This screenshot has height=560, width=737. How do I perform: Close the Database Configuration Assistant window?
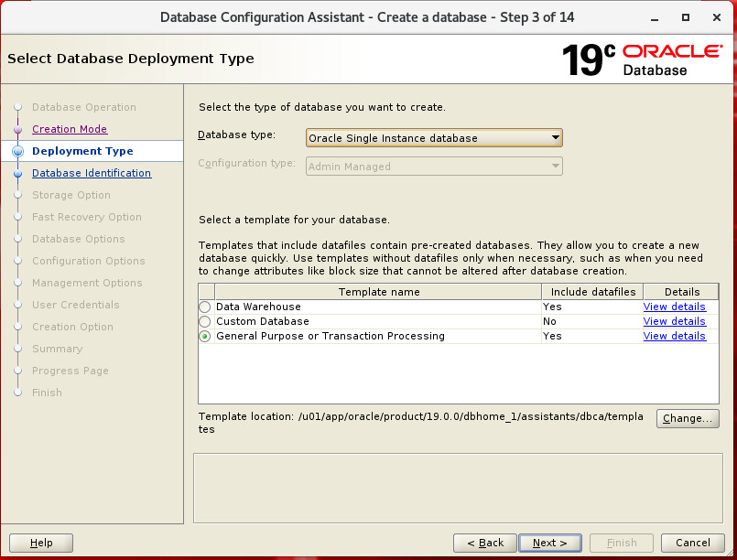[x=717, y=18]
